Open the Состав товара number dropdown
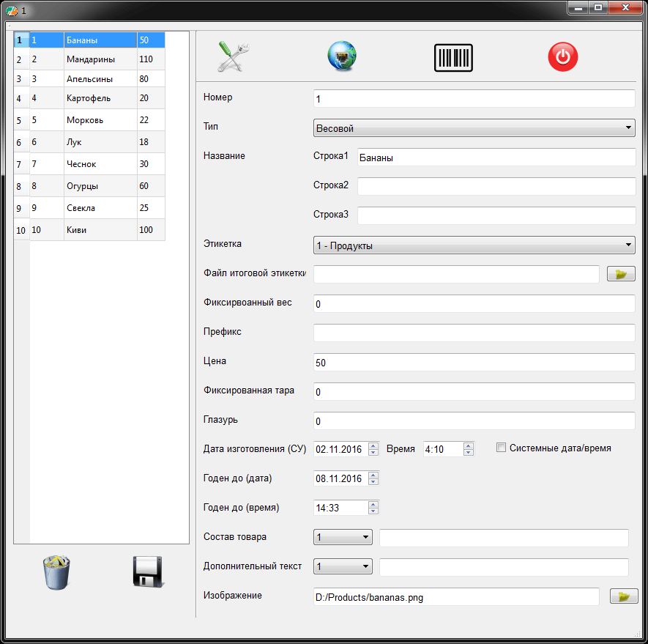 click(343, 538)
